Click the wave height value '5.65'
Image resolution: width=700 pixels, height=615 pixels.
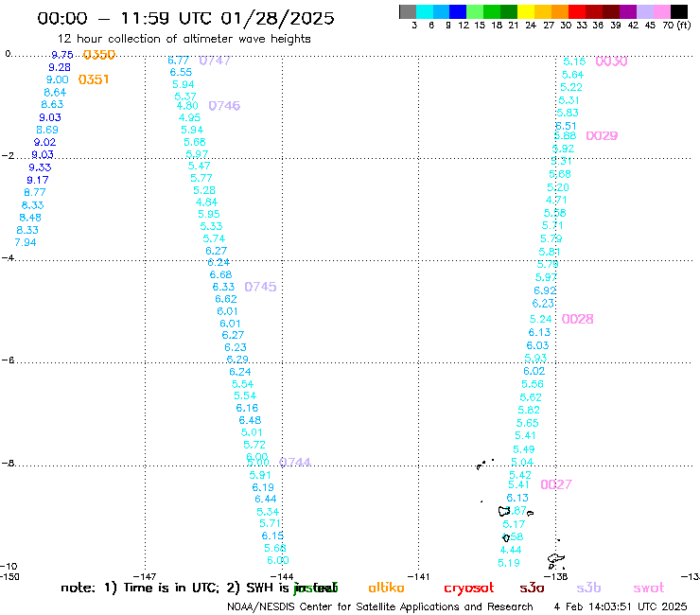coord(527,423)
